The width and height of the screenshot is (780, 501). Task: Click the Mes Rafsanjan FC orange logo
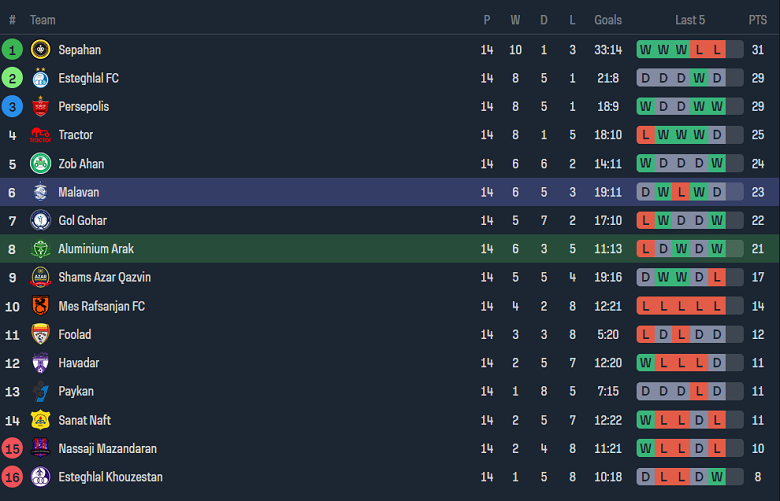click(40, 306)
